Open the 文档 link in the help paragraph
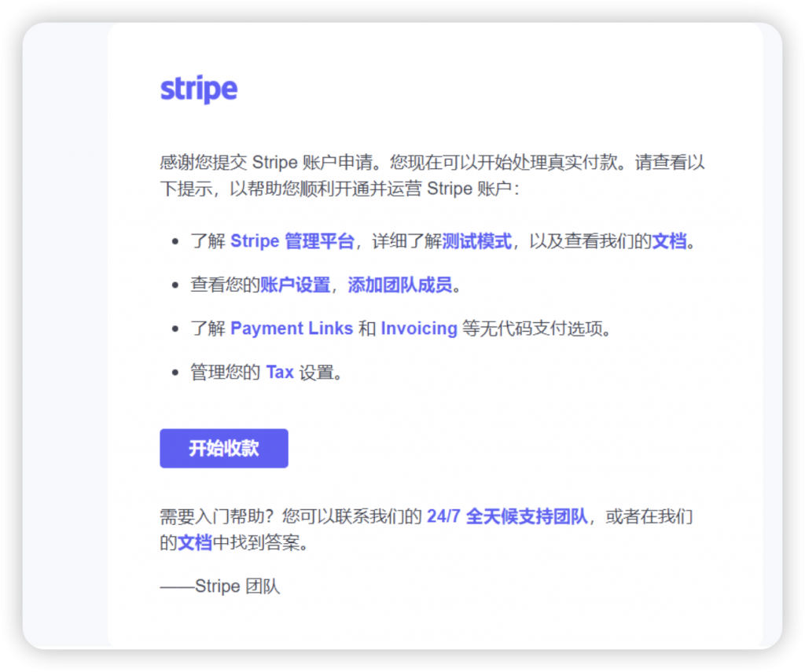Image resolution: width=805 pixels, height=672 pixels. [195, 542]
